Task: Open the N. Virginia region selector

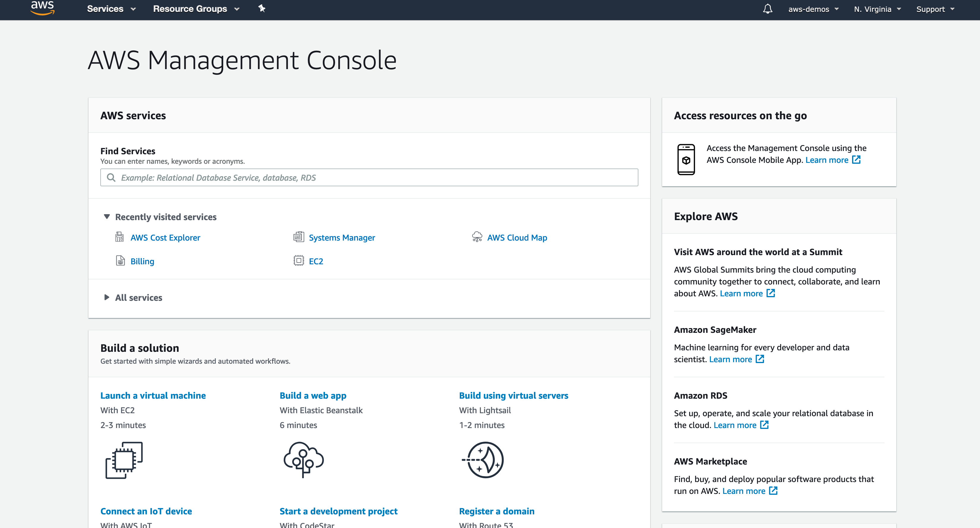Action: click(x=877, y=9)
